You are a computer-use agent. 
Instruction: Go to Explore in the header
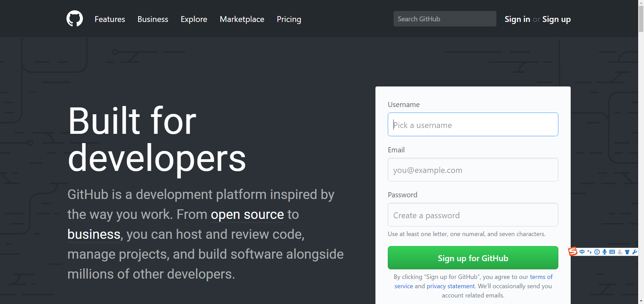[x=194, y=19]
